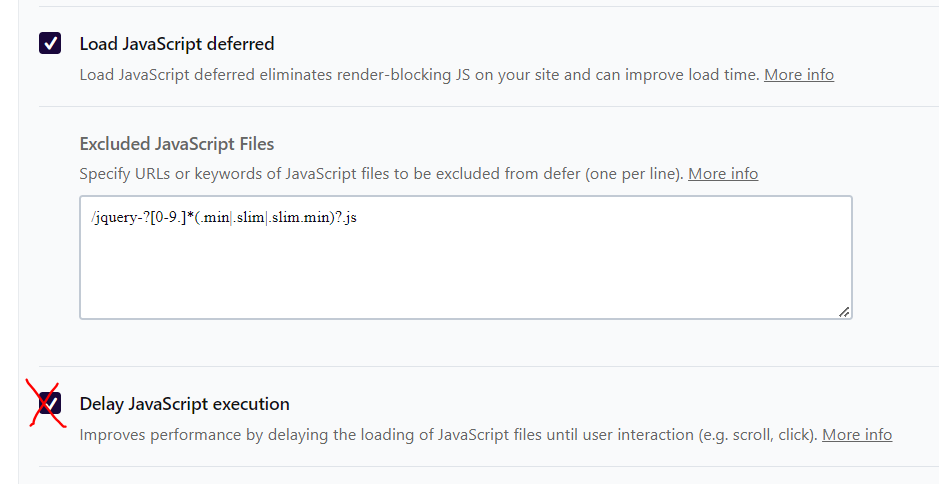Uncheck the Load JavaScript deferred checkbox
939x484 pixels.
(50, 44)
